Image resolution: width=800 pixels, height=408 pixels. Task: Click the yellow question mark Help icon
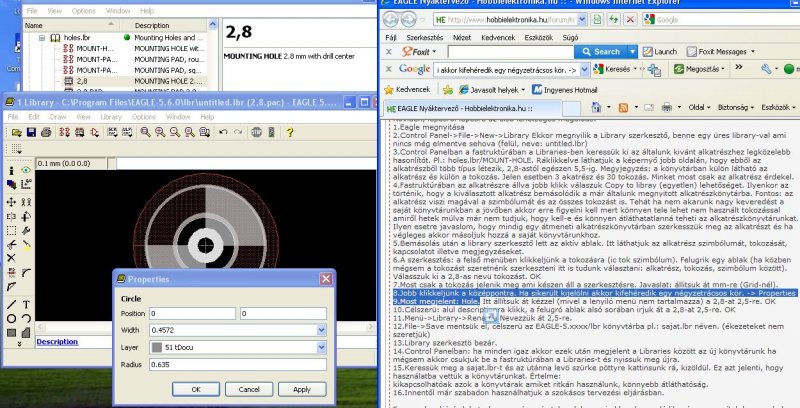[290, 133]
